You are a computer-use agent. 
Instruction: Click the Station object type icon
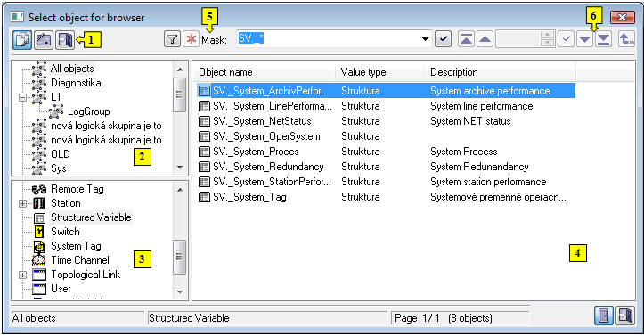click(x=39, y=203)
